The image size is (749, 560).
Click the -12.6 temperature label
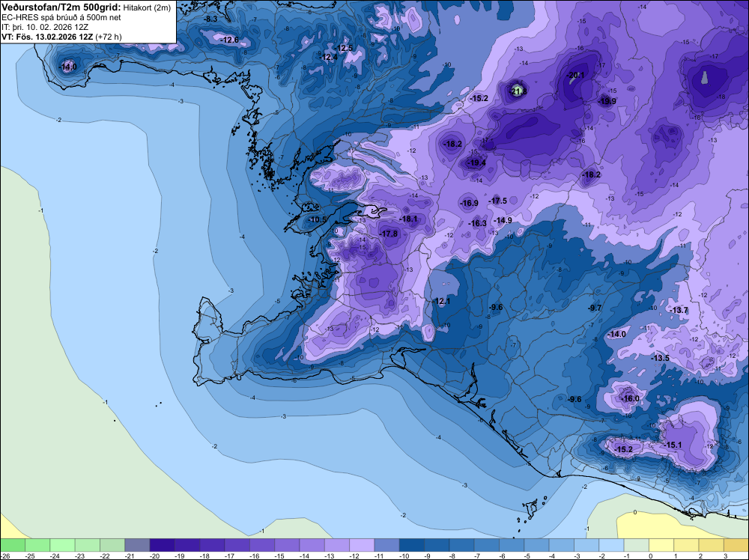(x=230, y=40)
